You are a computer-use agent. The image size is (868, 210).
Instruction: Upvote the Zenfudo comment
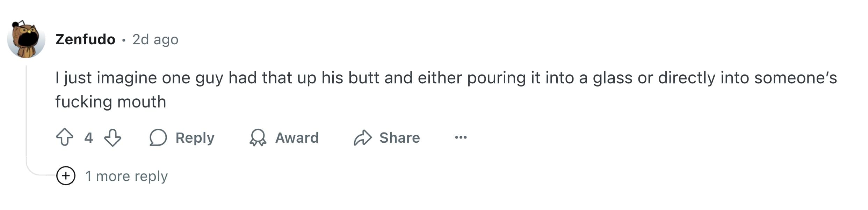pyautogui.click(x=65, y=137)
